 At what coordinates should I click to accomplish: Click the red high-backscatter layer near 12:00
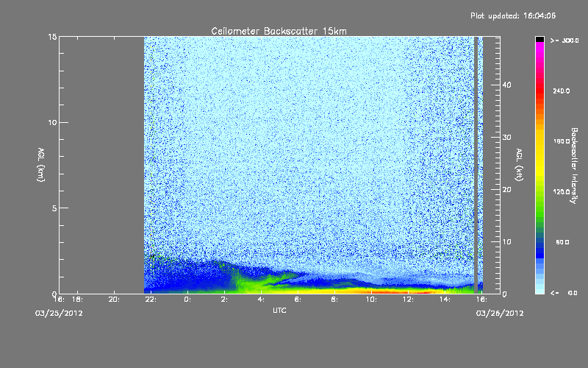(403, 291)
